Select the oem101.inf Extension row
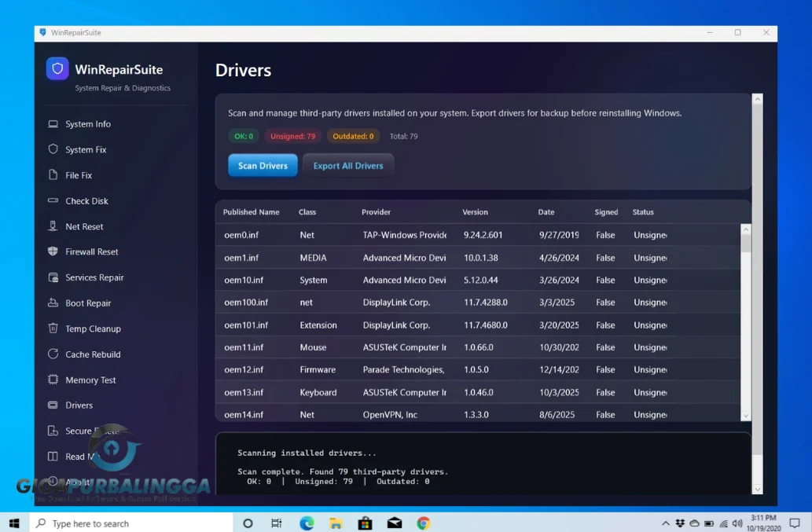 477,325
